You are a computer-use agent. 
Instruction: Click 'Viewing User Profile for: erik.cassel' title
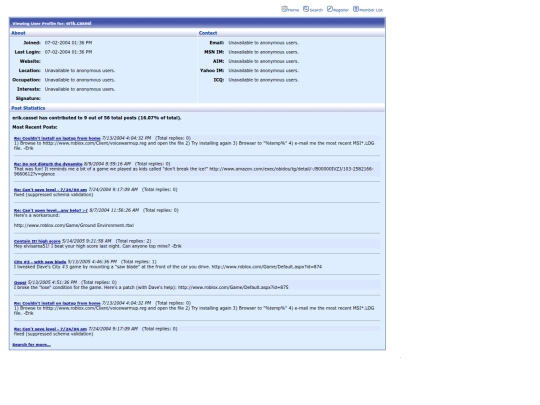(x=52, y=23)
